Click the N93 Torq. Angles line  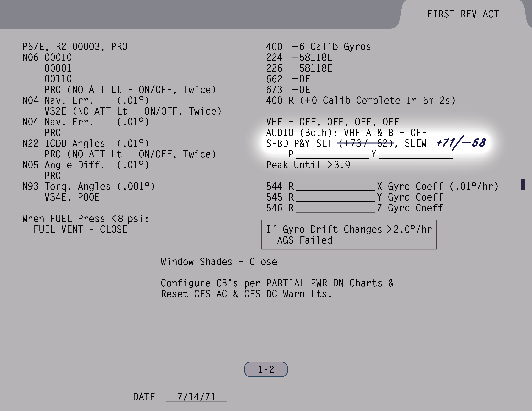click(88, 186)
